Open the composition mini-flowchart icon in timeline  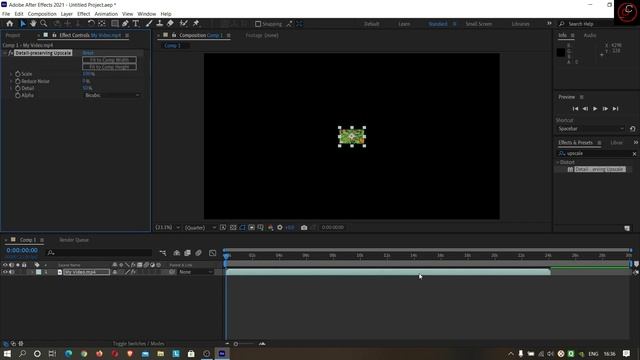coord(163,253)
